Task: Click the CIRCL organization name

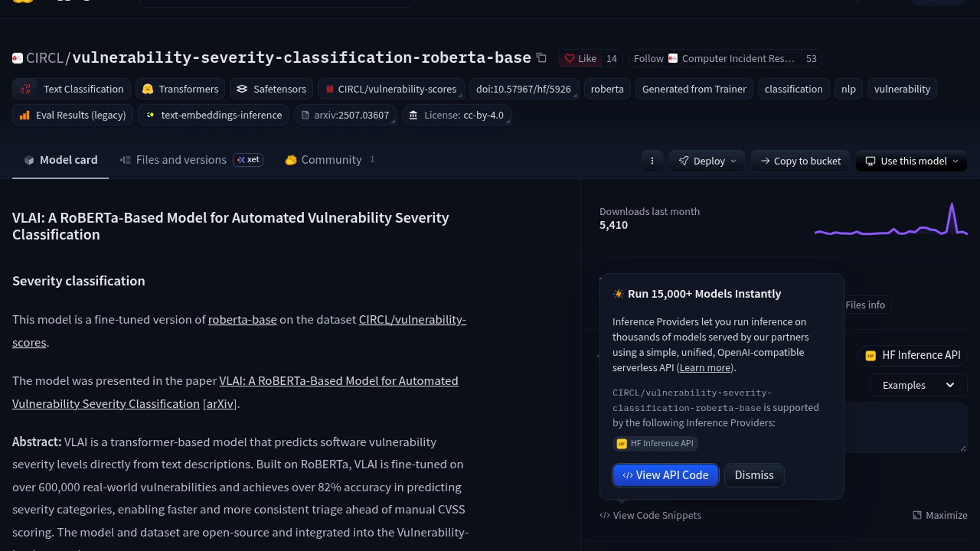Action: coord(44,58)
